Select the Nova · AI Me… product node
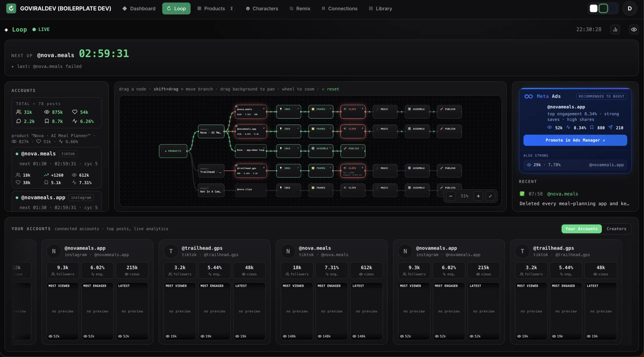Image resolution: width=644 pixels, height=357 pixels. [x=211, y=131]
